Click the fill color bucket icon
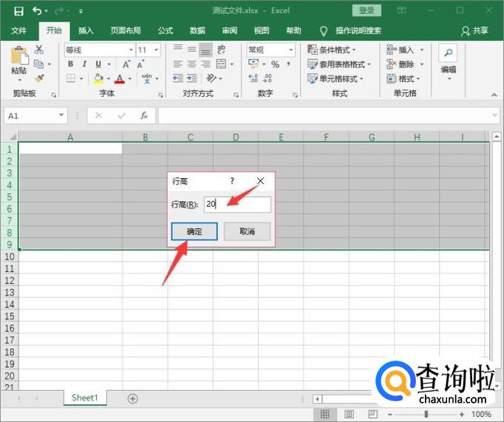The height and width of the screenshot is (422, 504). coord(98,78)
